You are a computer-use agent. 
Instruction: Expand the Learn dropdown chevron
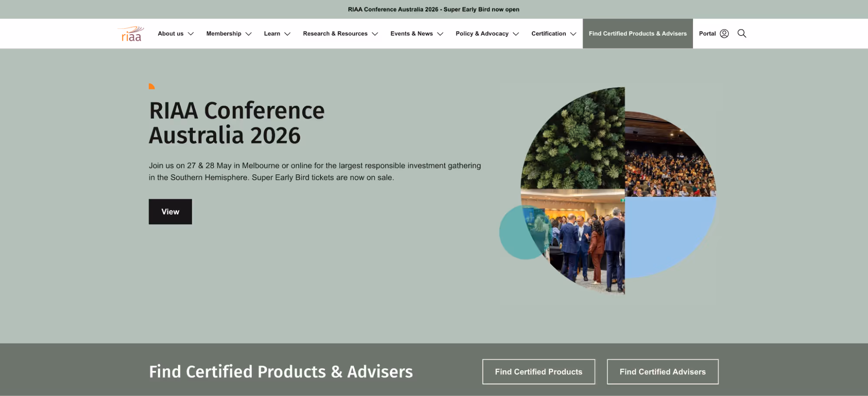(287, 34)
